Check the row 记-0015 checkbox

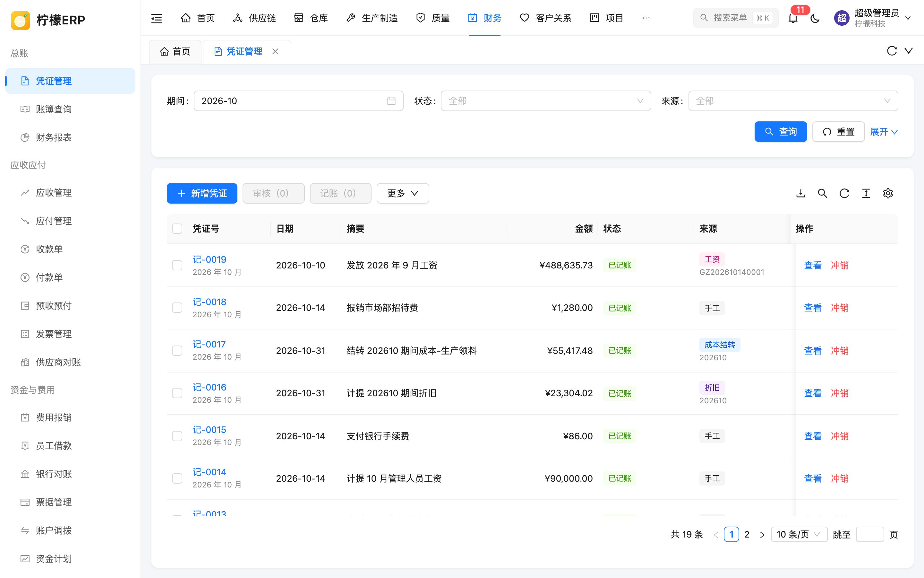177,436
